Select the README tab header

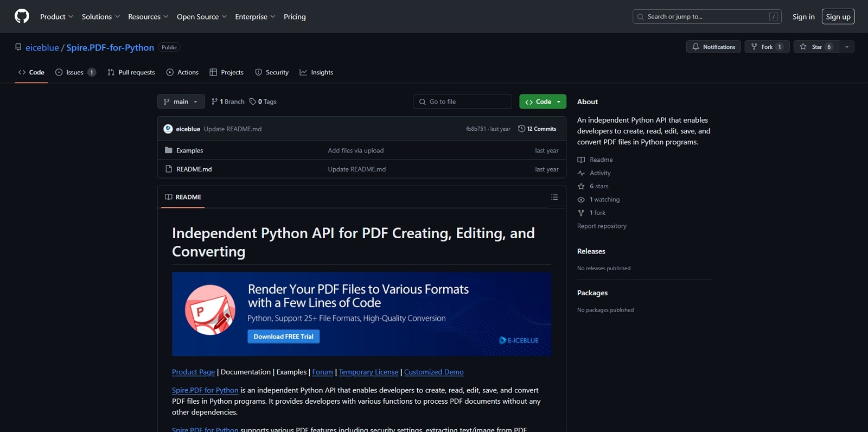pos(183,197)
